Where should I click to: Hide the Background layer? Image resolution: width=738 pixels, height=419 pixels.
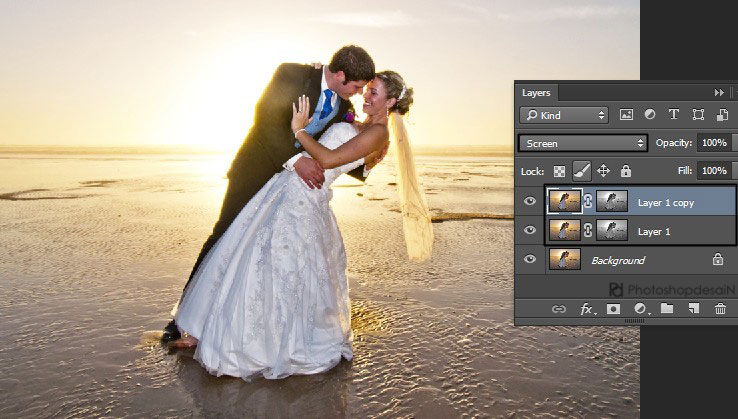pyautogui.click(x=530, y=260)
